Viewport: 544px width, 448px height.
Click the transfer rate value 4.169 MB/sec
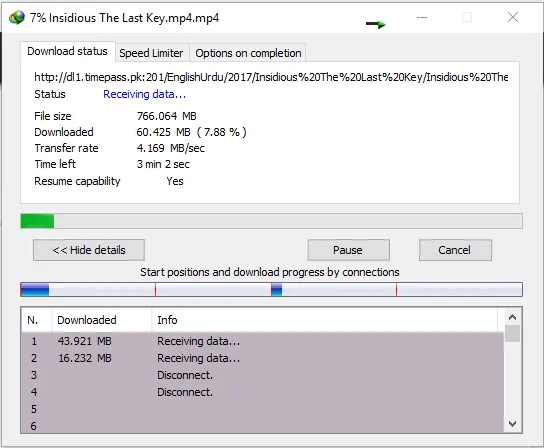click(171, 148)
